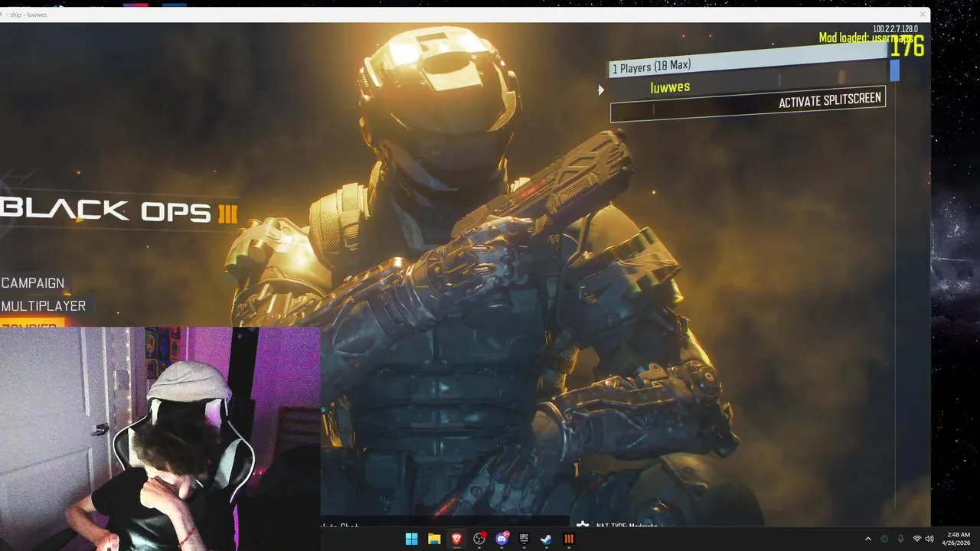Screen dimensions: 980x551
Task: Select player luwwes in the lobby list
Action: (670, 87)
